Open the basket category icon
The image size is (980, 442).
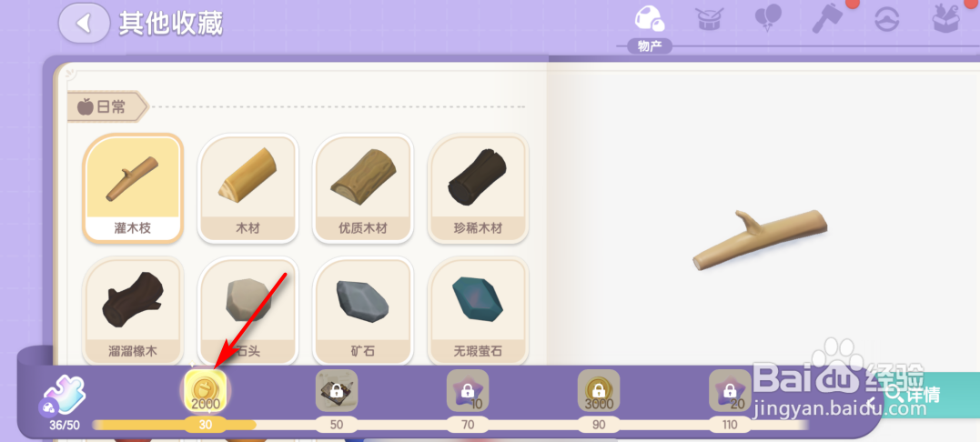(947, 19)
